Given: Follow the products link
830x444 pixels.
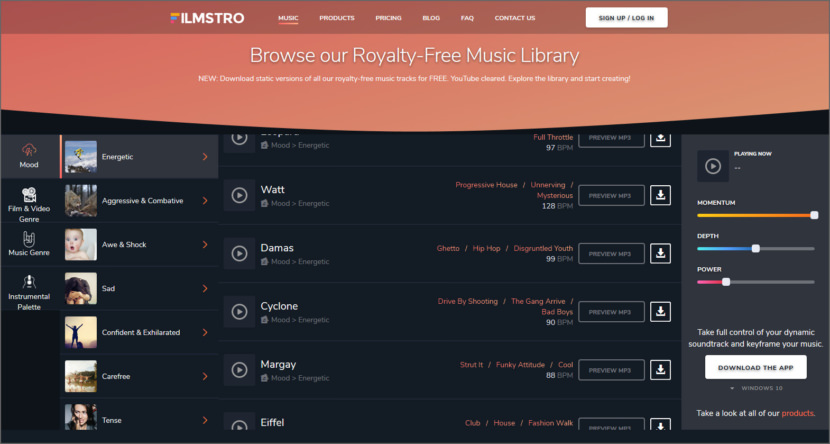Looking at the screenshot, I should [x=797, y=413].
